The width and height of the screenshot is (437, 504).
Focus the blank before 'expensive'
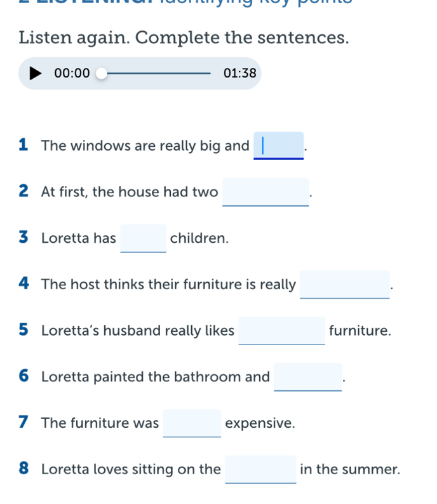point(192,423)
